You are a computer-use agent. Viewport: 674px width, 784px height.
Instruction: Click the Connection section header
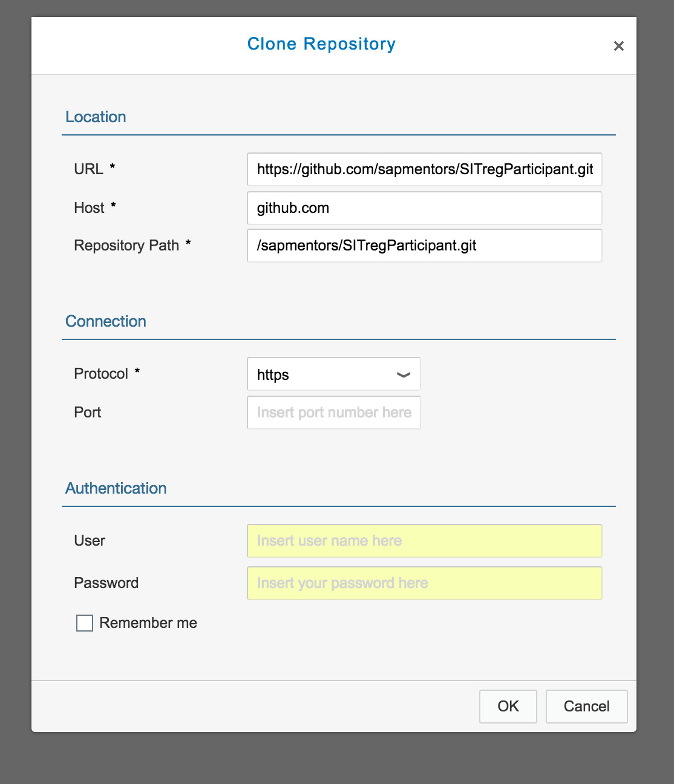coord(106,321)
